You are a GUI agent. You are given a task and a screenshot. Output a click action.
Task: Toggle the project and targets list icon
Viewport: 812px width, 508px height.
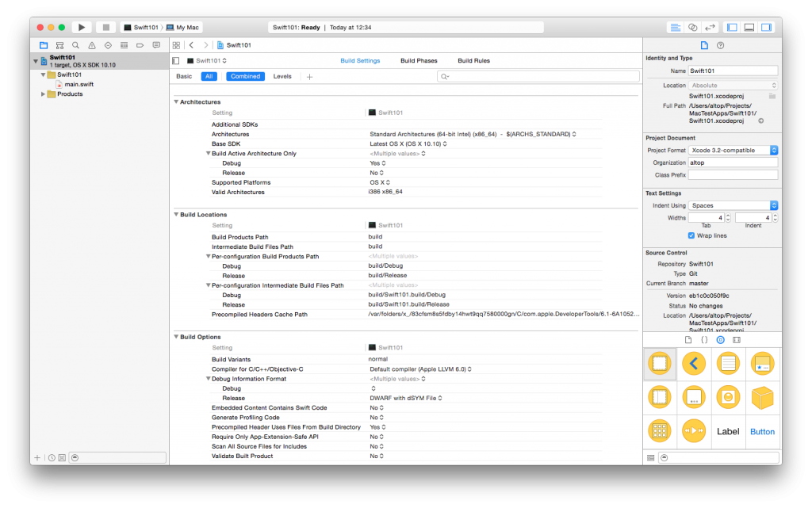click(x=176, y=60)
